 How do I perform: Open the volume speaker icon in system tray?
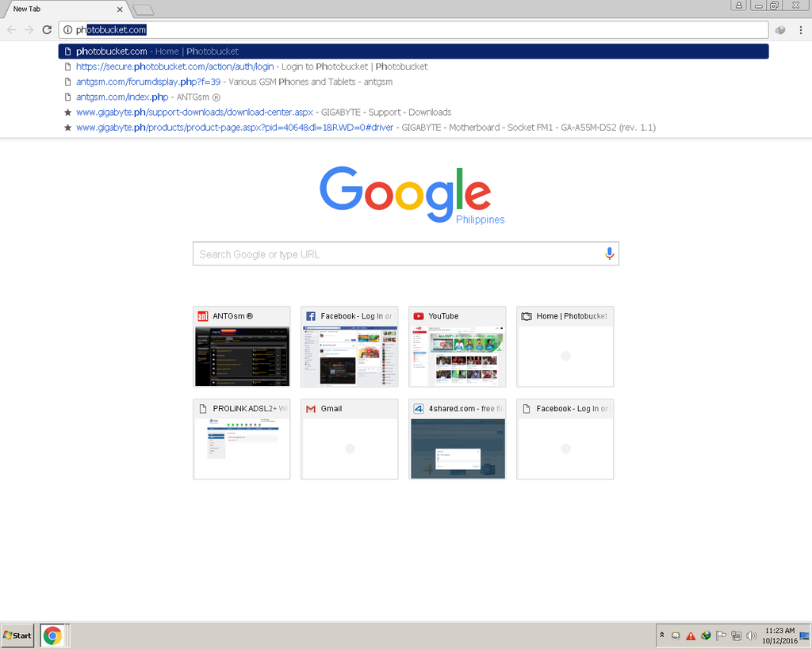tap(752, 636)
